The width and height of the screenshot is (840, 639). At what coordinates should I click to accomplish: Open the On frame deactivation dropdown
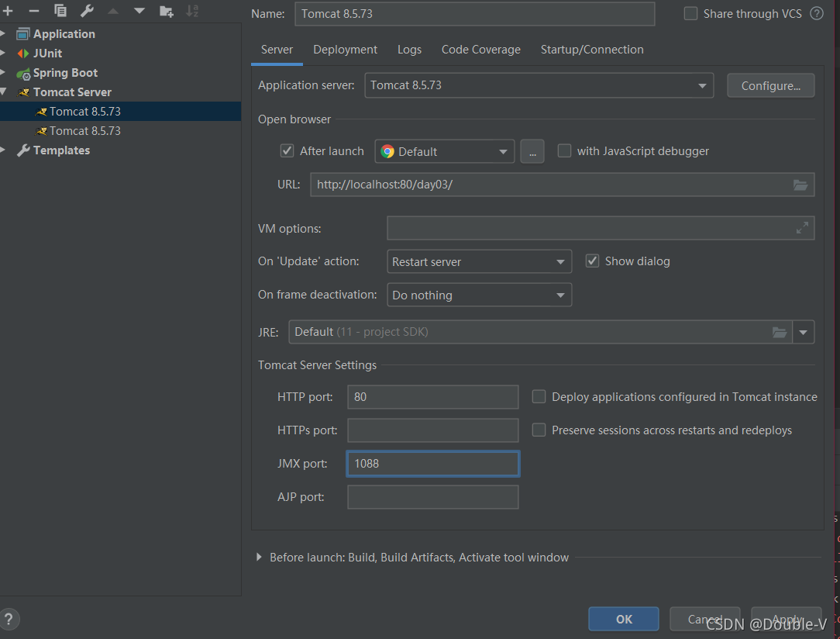pos(479,295)
